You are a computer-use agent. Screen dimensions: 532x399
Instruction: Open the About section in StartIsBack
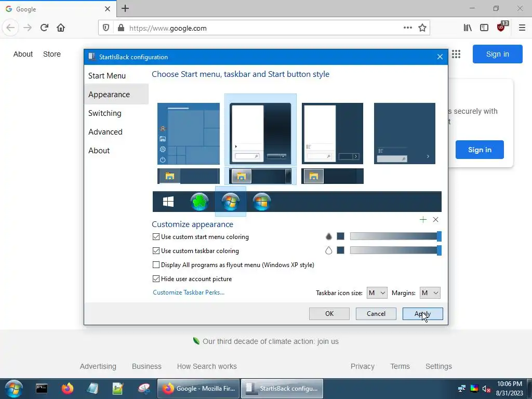tap(99, 150)
